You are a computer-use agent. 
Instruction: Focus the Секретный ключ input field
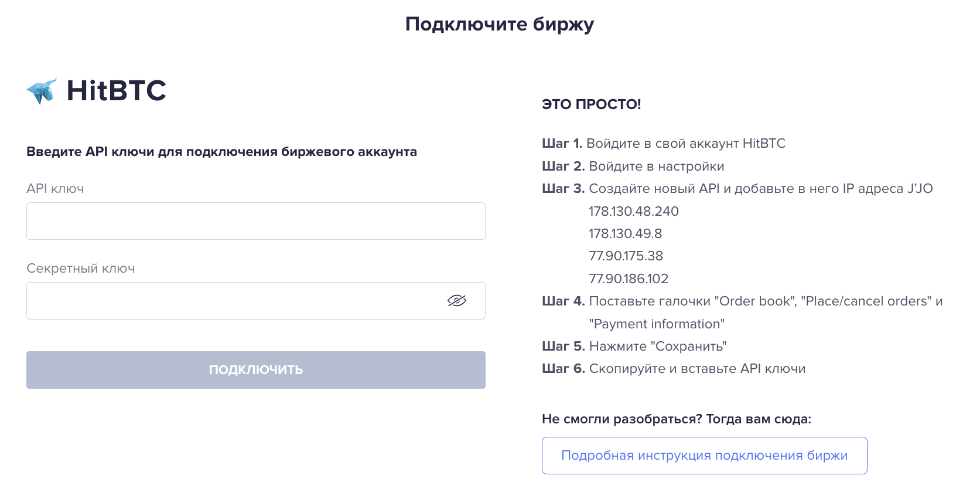(256, 301)
